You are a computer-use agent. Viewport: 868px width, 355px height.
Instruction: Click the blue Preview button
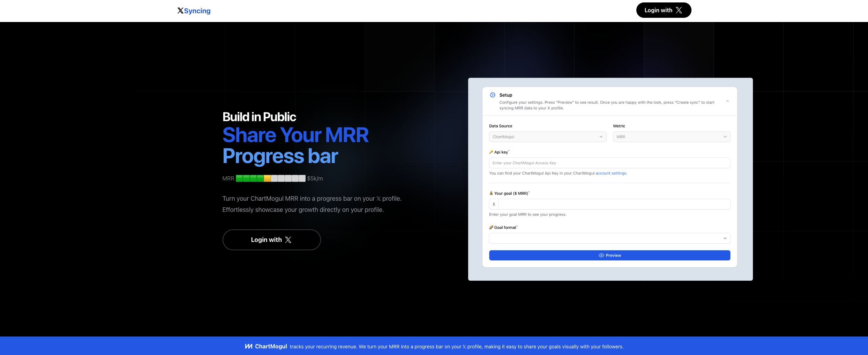[x=609, y=256]
